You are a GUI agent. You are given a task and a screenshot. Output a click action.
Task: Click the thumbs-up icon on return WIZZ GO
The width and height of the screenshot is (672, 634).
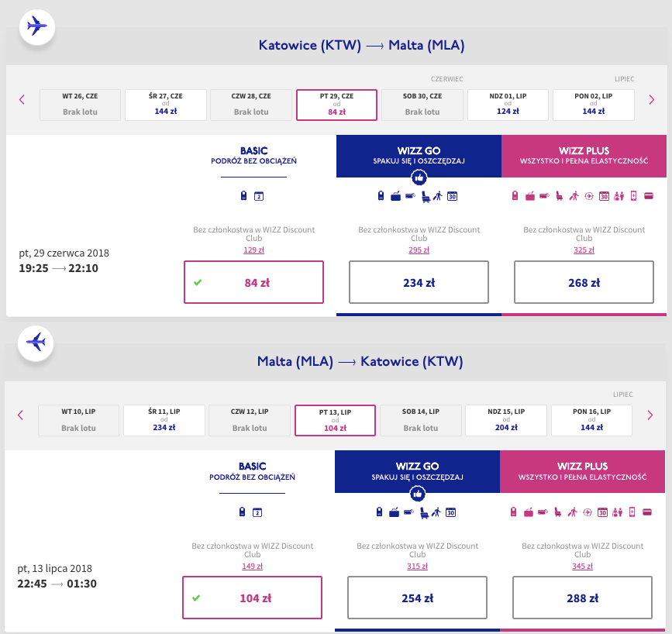point(418,494)
